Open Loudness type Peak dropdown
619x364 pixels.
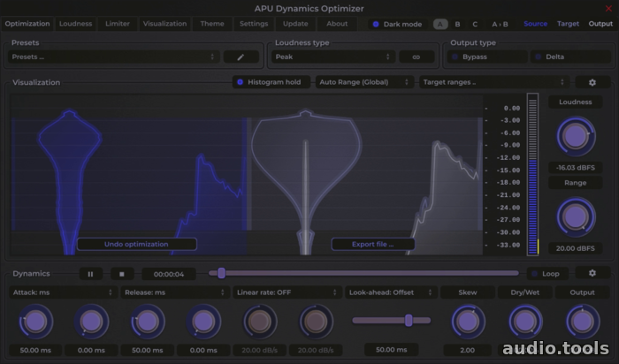tap(332, 57)
